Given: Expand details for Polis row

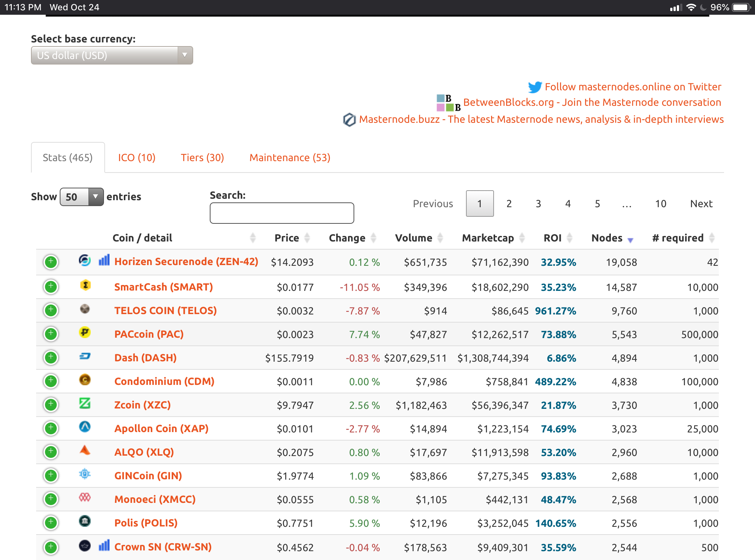Looking at the screenshot, I should [51, 523].
